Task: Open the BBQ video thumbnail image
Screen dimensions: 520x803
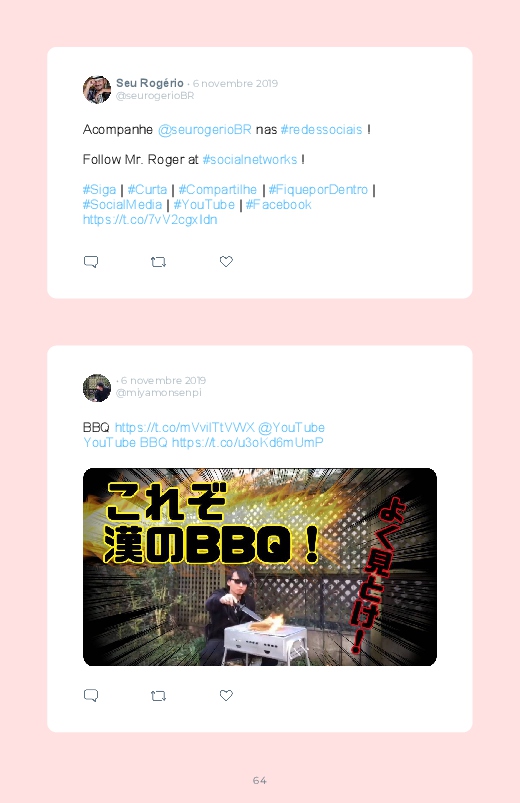Action: pos(260,567)
